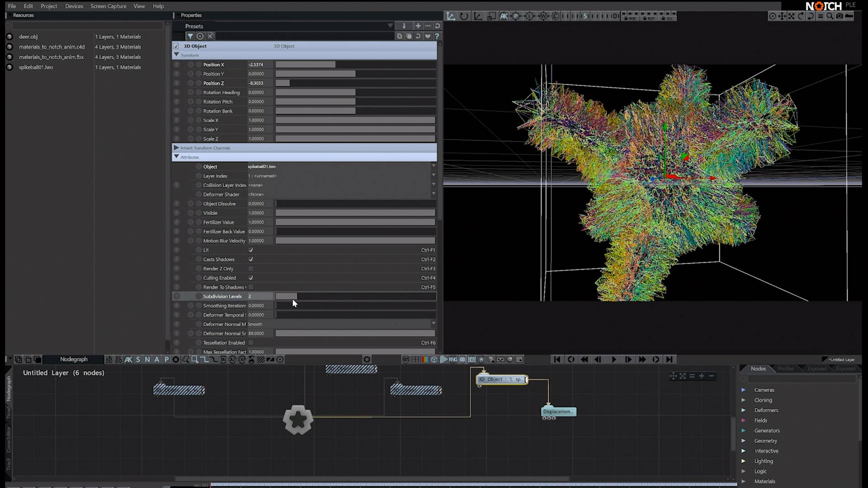868x488 pixels.
Task: Select spikeball01.lwo in Resources
Action: pyautogui.click(x=36, y=67)
